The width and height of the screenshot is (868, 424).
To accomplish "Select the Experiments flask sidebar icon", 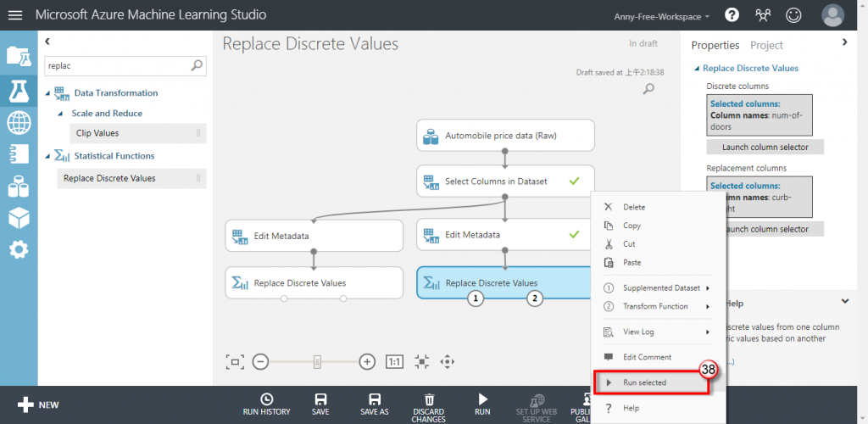I will point(19,91).
